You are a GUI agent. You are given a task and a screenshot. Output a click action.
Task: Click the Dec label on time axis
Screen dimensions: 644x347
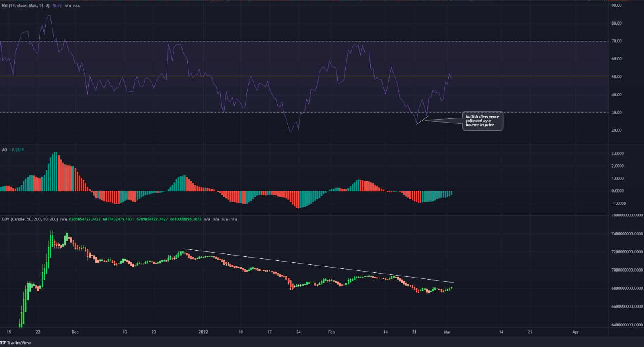pos(75,332)
